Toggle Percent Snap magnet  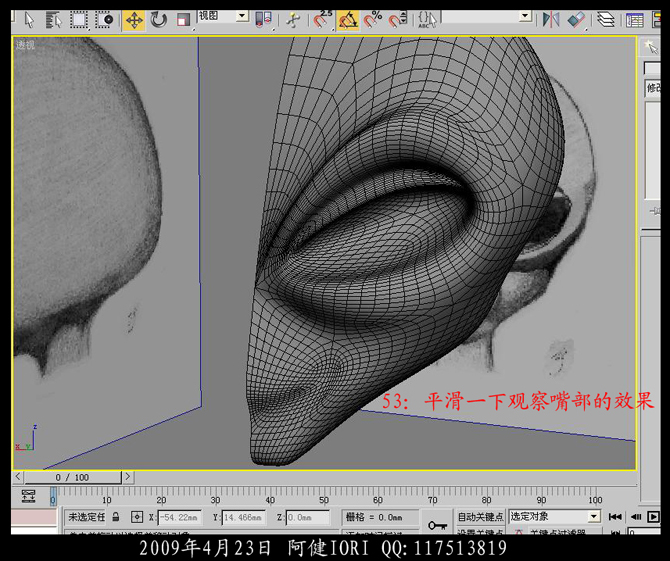(373, 20)
